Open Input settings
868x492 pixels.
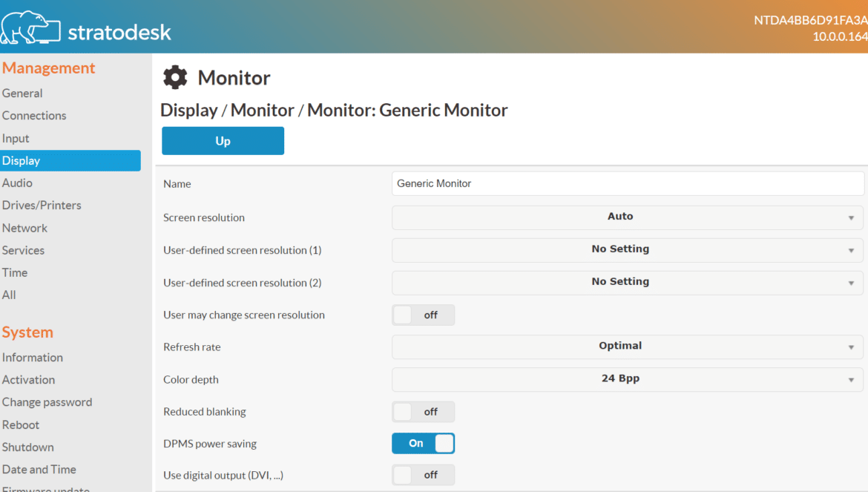click(x=16, y=138)
